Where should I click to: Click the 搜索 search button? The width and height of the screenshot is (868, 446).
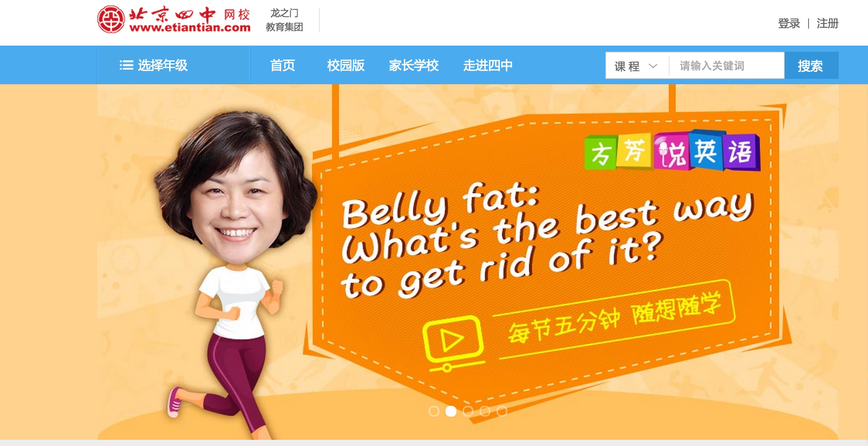coord(811,65)
